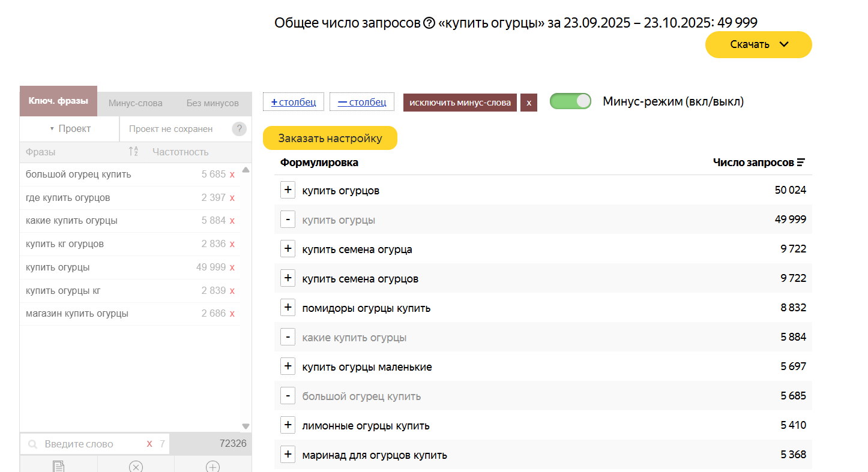Click the 'лимонные огурцы купить' row text
The image size is (868, 472).
366,426
